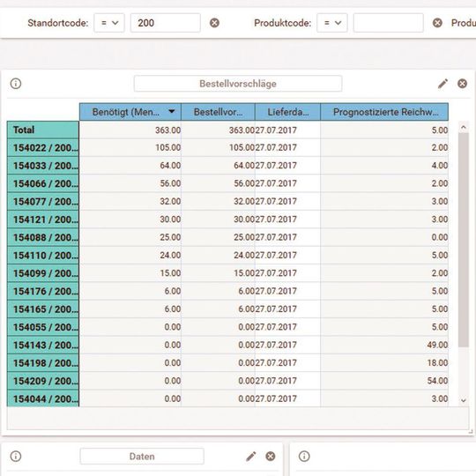
Task: Select row header 154055 / 200...
Action: click(x=43, y=327)
